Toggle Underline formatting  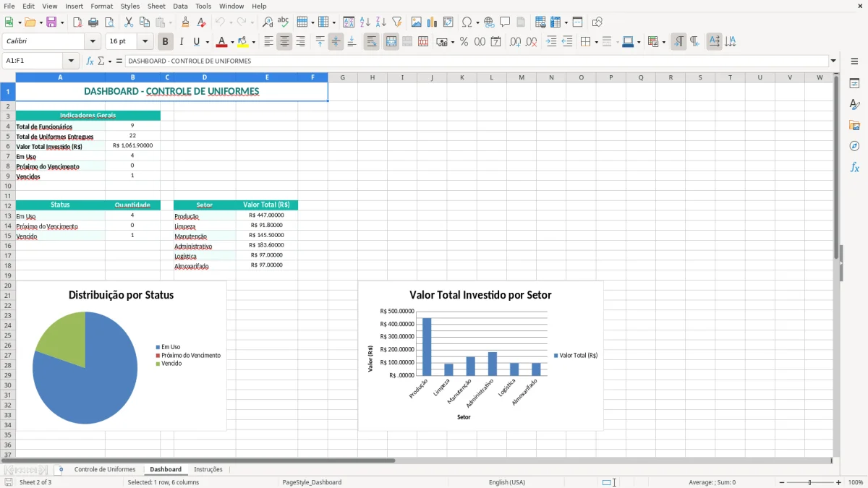coord(196,42)
